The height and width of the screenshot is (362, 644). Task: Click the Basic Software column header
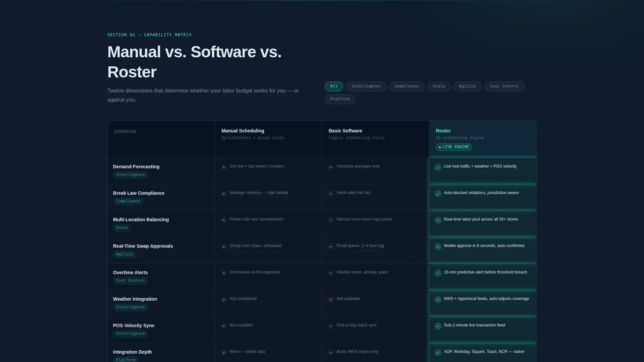345,131
